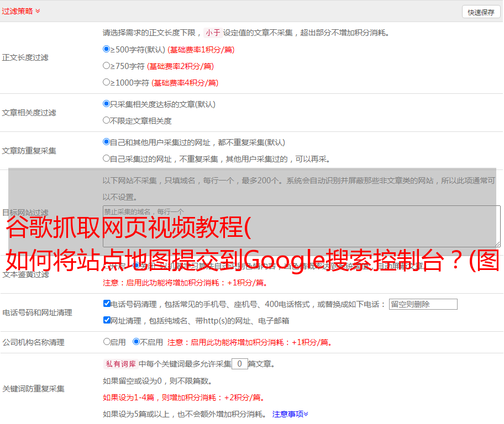Select 只采集相关度达标的文章 radio option
Screen dimensions: 504x424
point(107,104)
